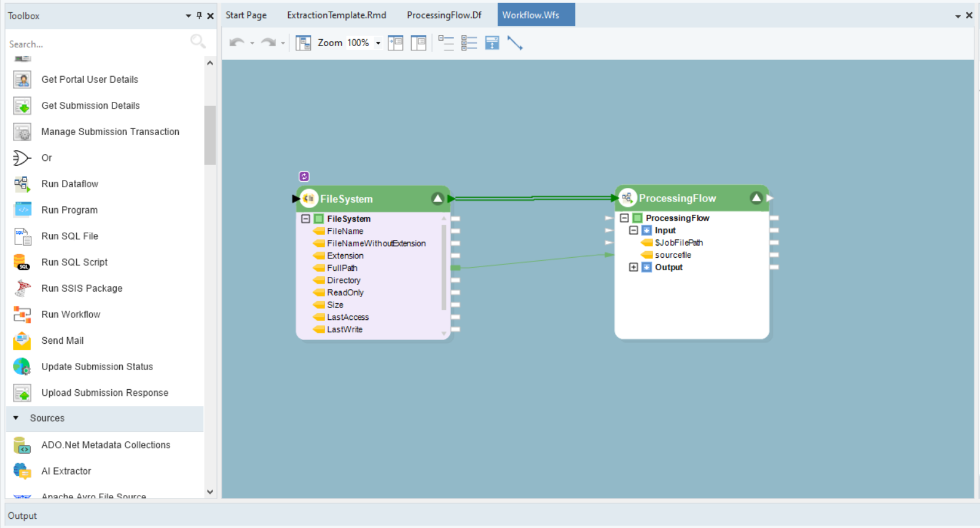Select the Run SQL Script icon
This screenshot has width=980, height=528.
click(22, 262)
